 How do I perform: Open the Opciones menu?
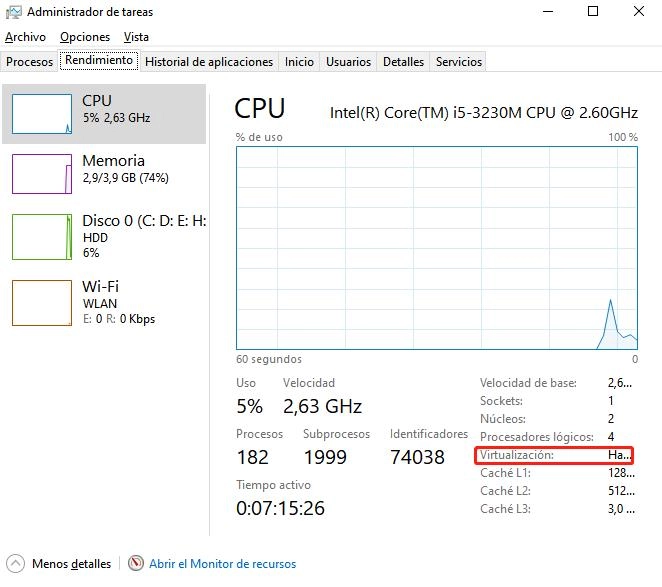85,37
